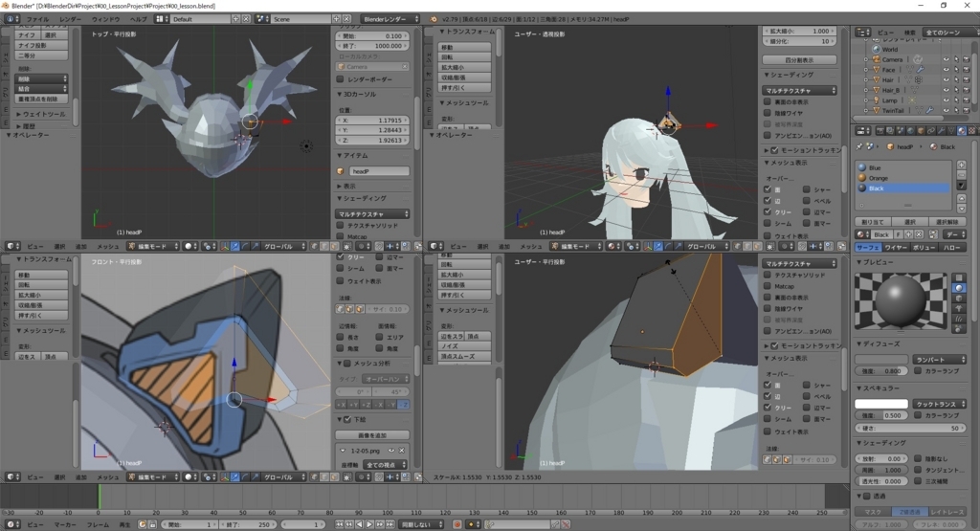
Task: Open マルチテクスチャ shading dropdown in top-left view
Action: coord(372,213)
